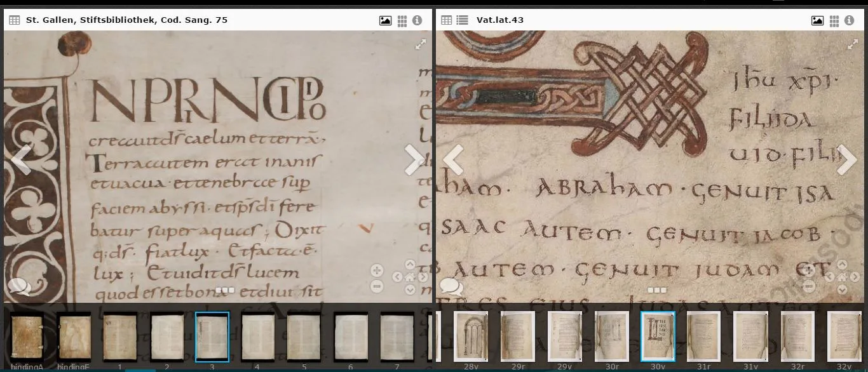
Task: Select page 6 thumbnail in Cod. Sang. 75
Action: click(x=351, y=337)
